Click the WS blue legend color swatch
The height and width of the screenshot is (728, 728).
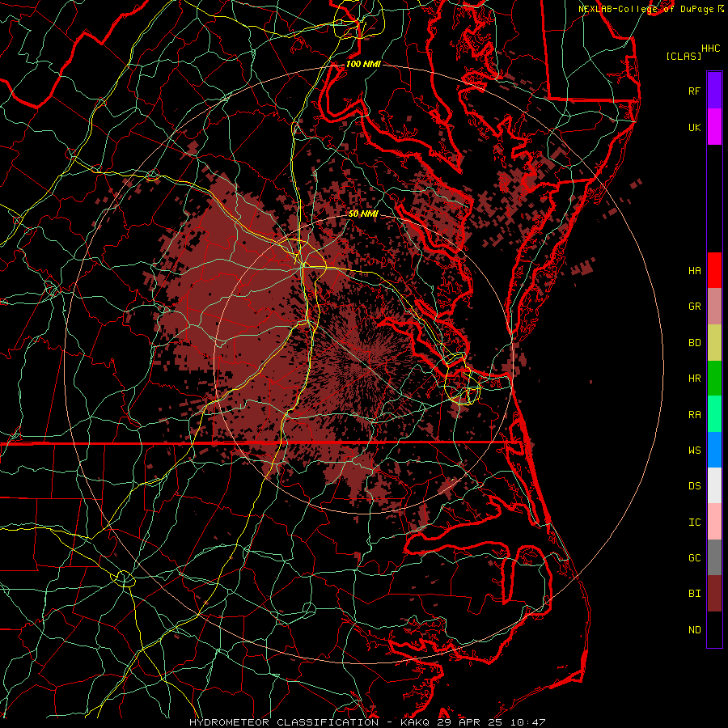coord(714,450)
